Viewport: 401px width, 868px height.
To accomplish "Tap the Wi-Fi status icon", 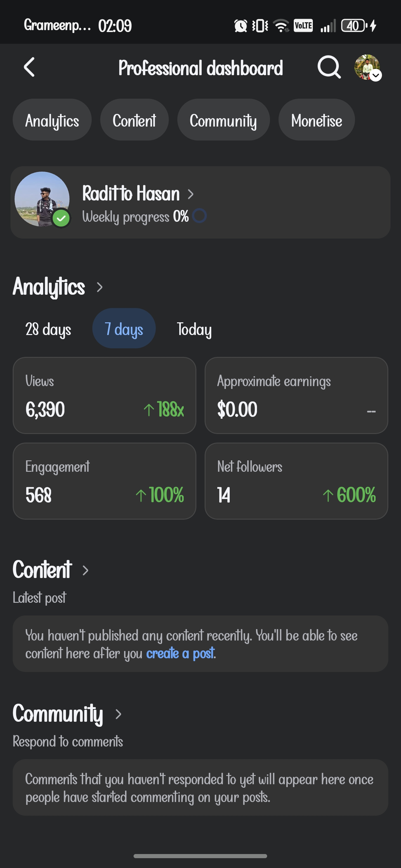I will (281, 26).
